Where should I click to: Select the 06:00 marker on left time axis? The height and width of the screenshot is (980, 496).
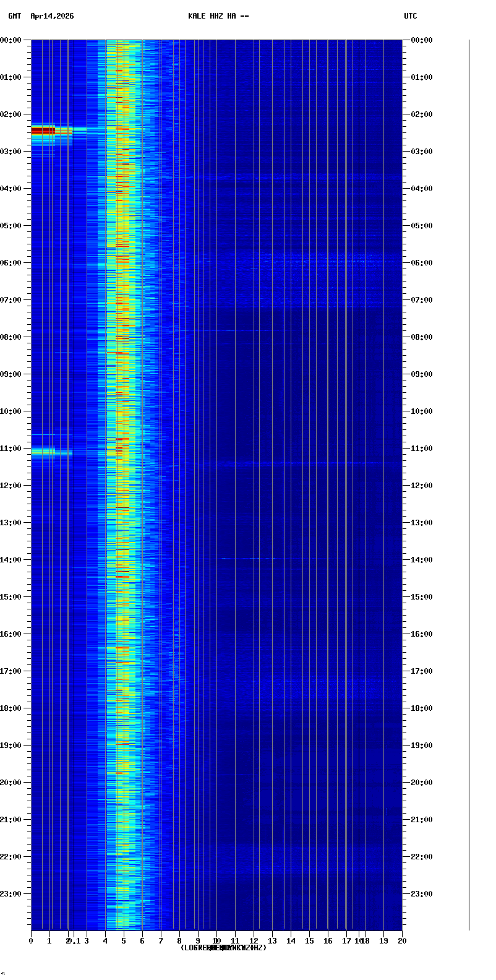click(x=11, y=263)
